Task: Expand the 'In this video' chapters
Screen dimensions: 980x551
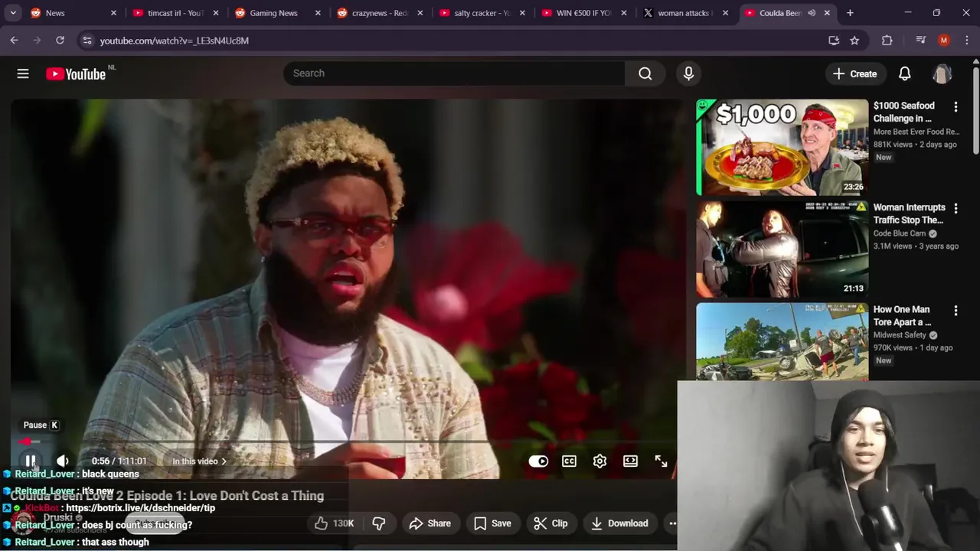Action: [x=199, y=461]
